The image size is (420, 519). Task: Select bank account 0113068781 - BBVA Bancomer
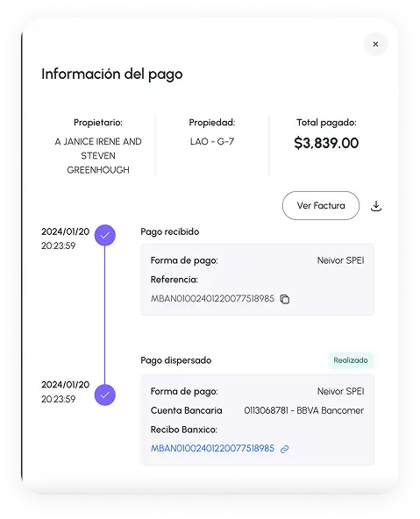304,410
